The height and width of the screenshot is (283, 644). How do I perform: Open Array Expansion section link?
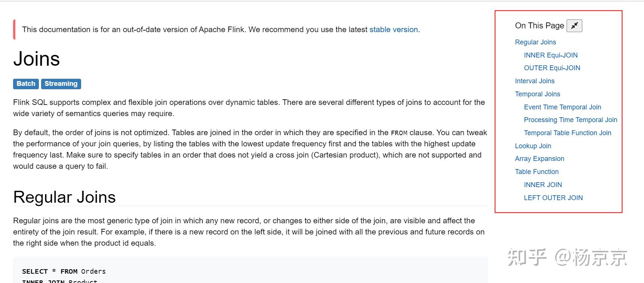(x=539, y=159)
